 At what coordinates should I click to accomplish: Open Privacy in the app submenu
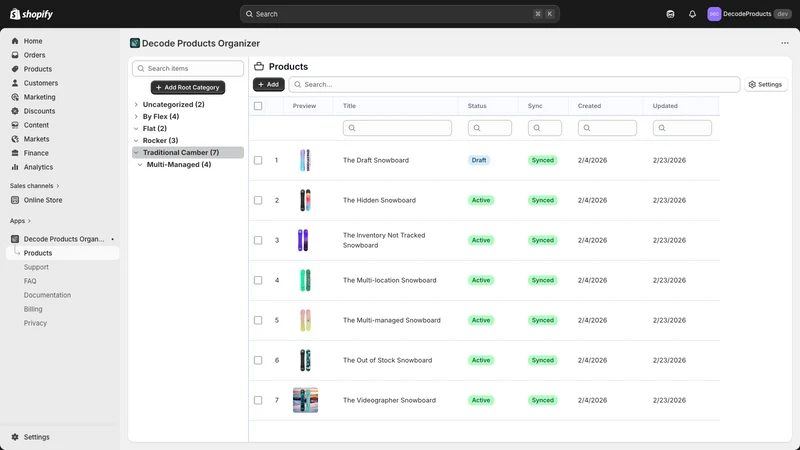[x=35, y=323]
